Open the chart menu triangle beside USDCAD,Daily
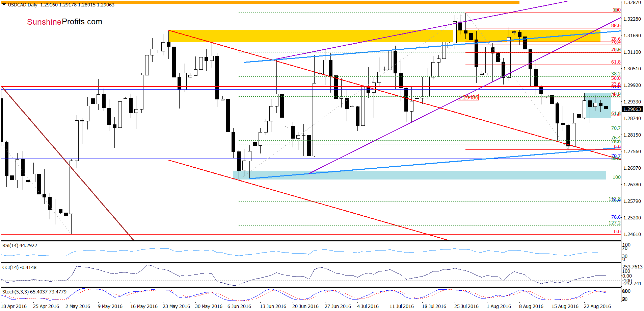The width and height of the screenshot is (644, 311). click(4, 5)
